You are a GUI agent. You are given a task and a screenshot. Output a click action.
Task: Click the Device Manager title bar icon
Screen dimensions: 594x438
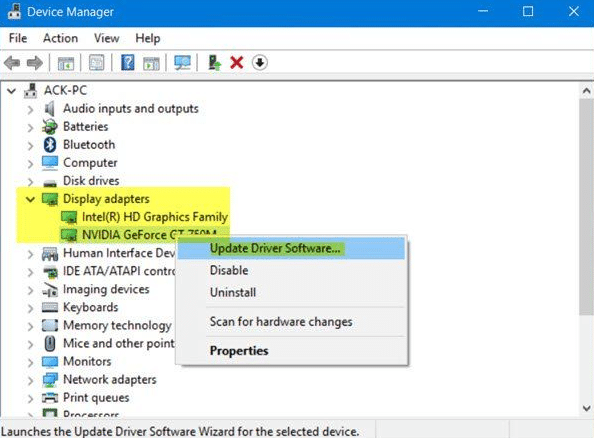point(14,11)
